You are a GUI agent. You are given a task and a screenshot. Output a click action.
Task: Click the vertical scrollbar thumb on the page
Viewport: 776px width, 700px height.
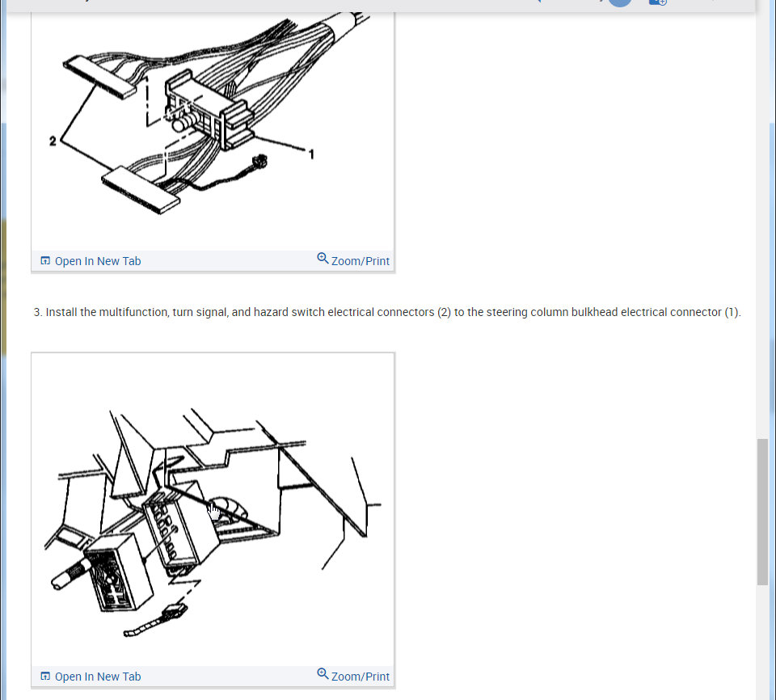[x=762, y=512]
